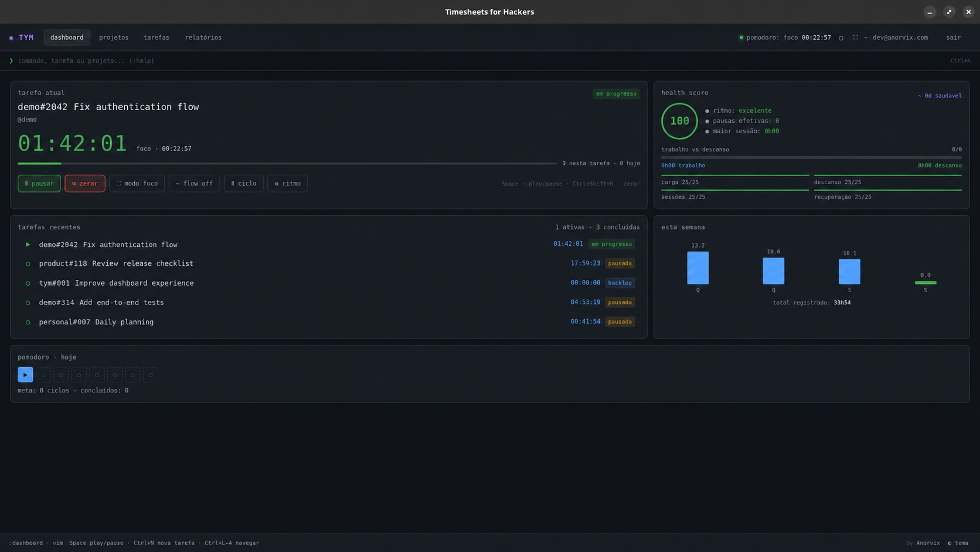Viewport: 980px width, 552px height.
Task: Click the active blue pomodoro cycle play square
Action: click(x=25, y=375)
